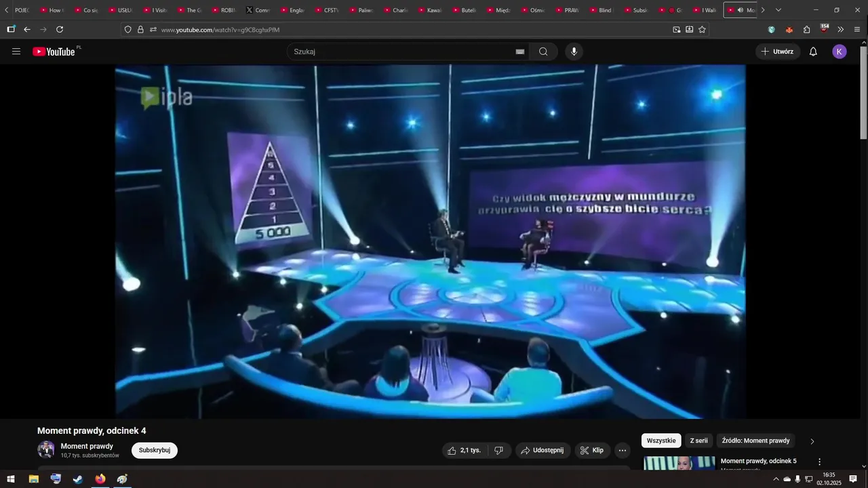868x488 pixels.
Task: Go back to previous page
Action: [27, 29]
